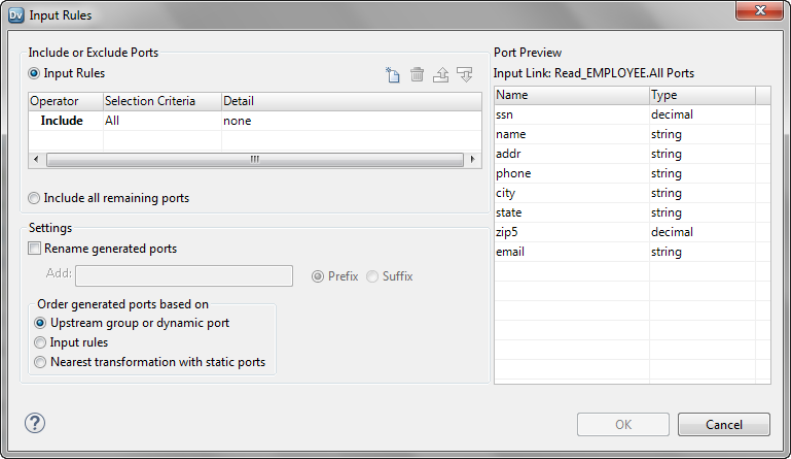Open help with the question mark icon
791x459 pixels.
35,422
